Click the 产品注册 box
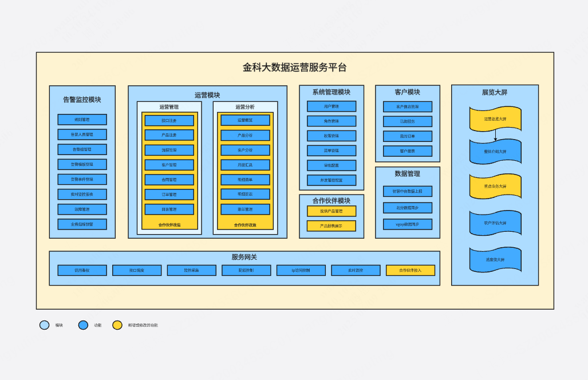588x380 pixels. click(169, 135)
